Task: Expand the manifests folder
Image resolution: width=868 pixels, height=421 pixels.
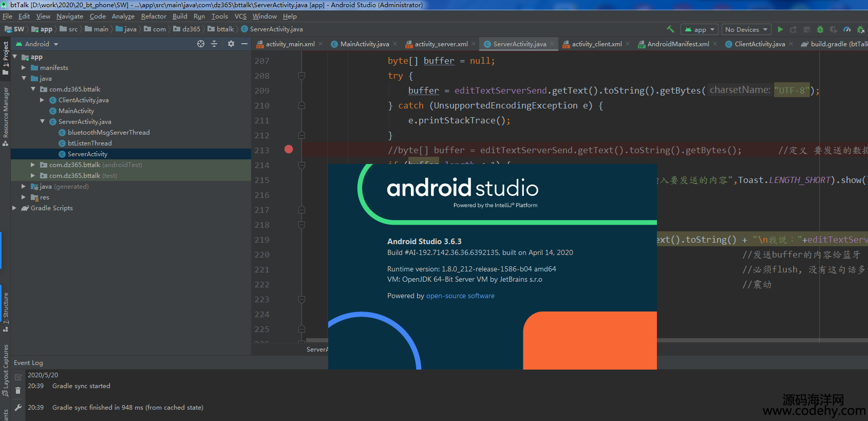Action: (24, 67)
